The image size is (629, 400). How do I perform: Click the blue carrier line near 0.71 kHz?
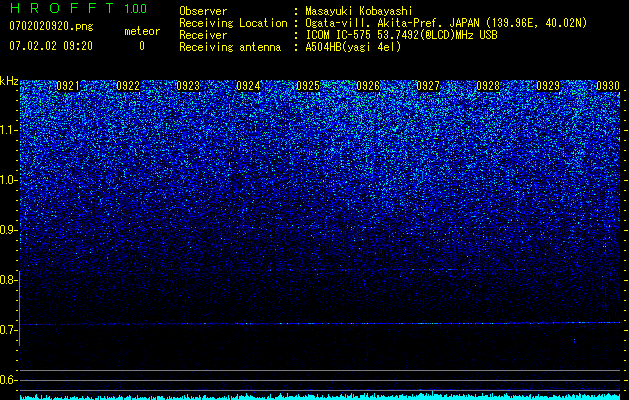(320, 323)
